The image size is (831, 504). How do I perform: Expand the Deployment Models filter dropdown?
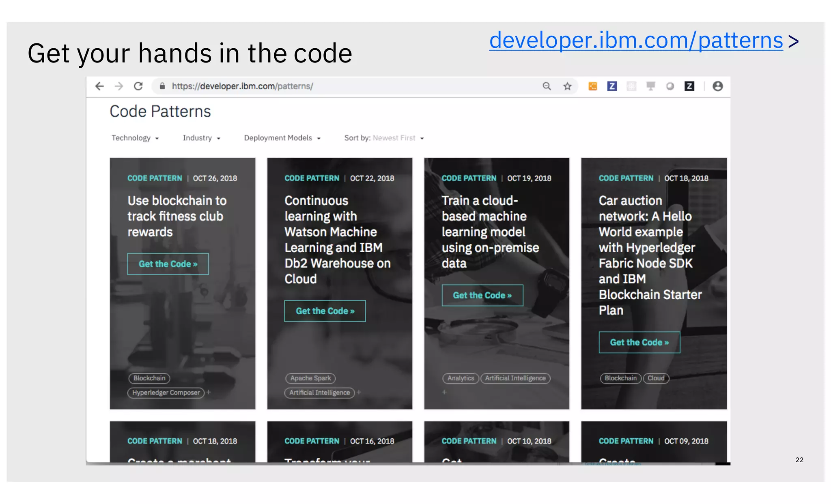click(282, 138)
